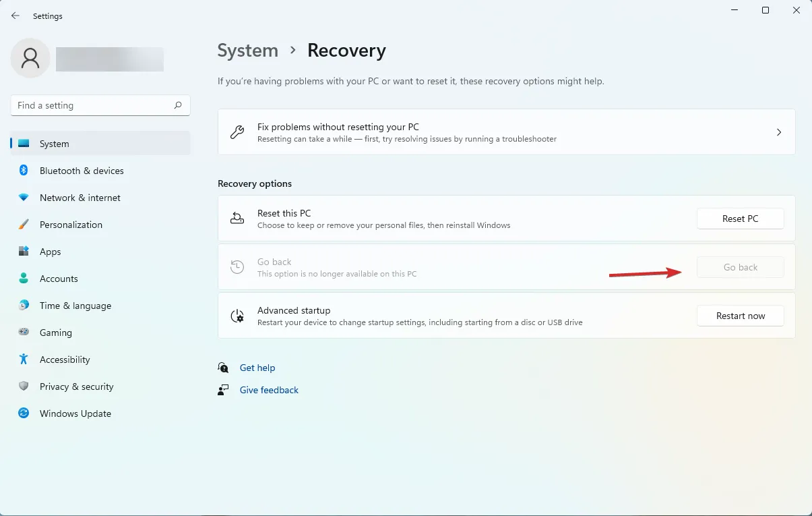Click the Restart now button

[740, 316]
